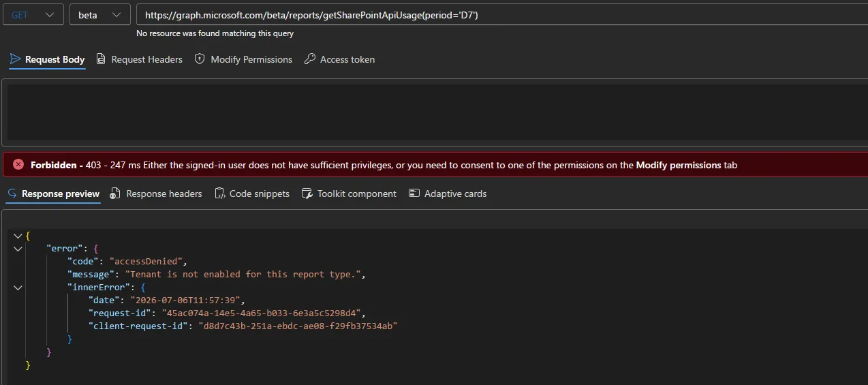Click the request URL input field
Screen dimensions: 868x385
point(501,14)
